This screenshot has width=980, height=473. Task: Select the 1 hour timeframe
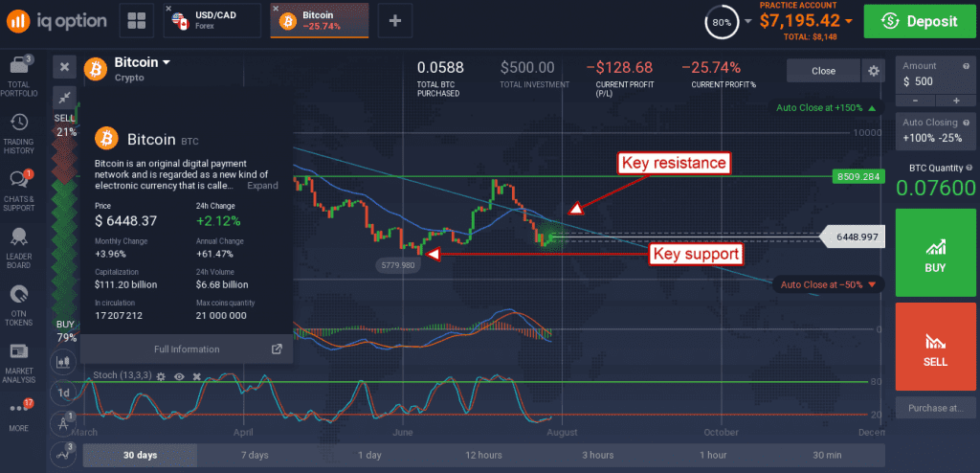712,455
